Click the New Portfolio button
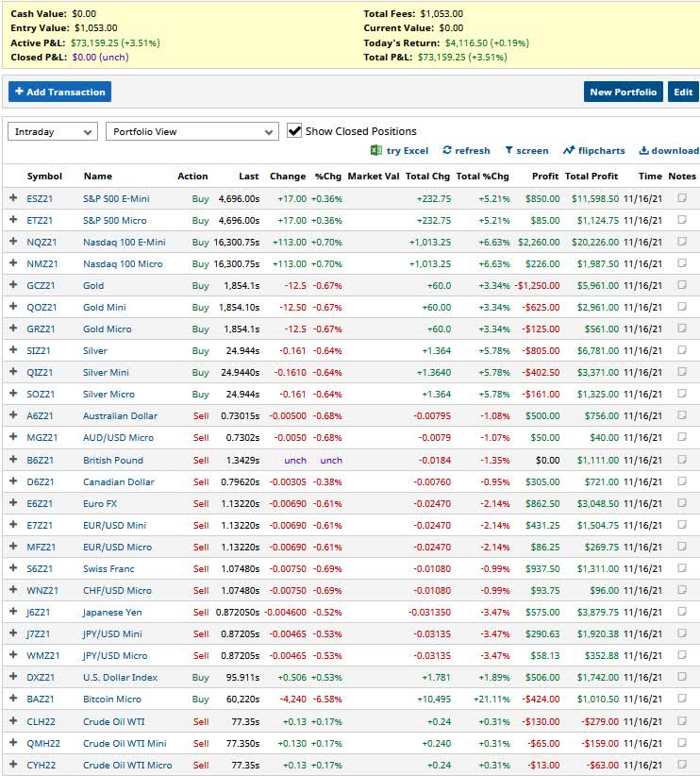Image resolution: width=700 pixels, height=776 pixels. pos(623,92)
